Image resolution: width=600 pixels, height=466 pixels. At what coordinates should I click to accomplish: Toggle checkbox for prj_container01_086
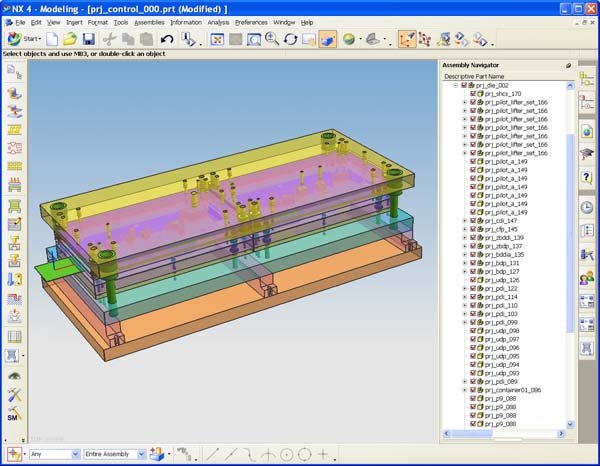point(471,390)
